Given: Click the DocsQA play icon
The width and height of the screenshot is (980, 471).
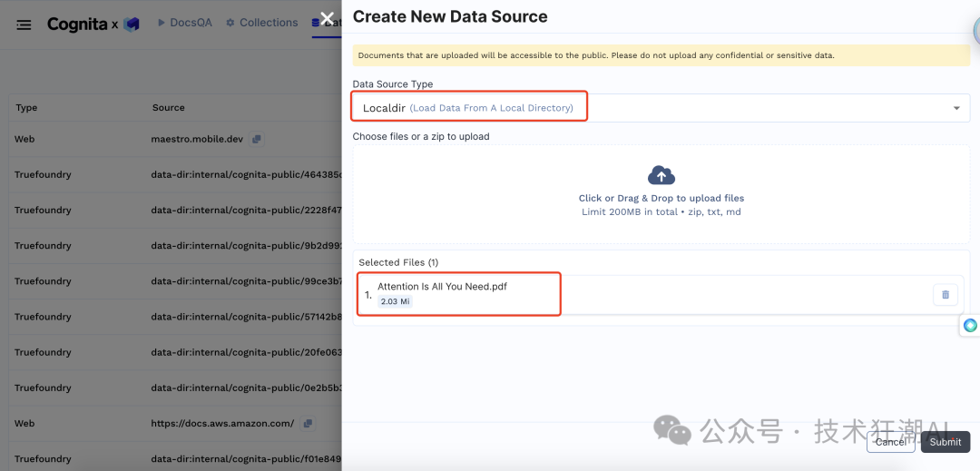Looking at the screenshot, I should click(x=162, y=23).
